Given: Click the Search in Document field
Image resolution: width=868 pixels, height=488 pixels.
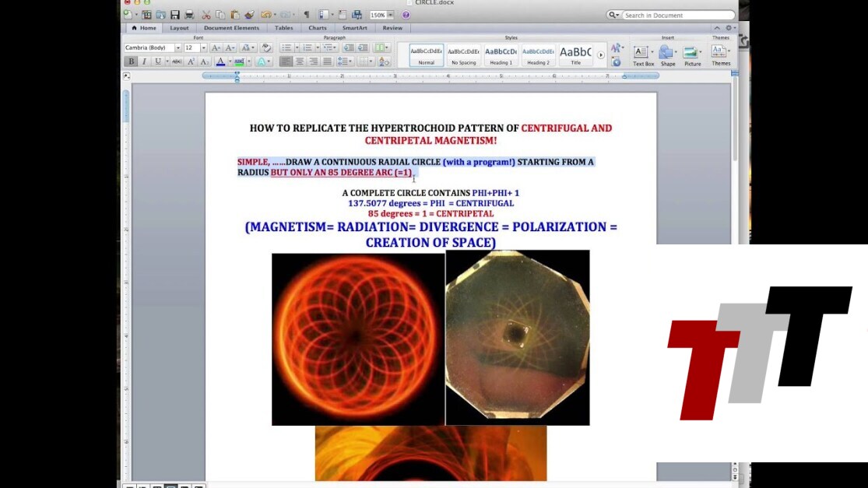Looking at the screenshot, I should pos(677,15).
